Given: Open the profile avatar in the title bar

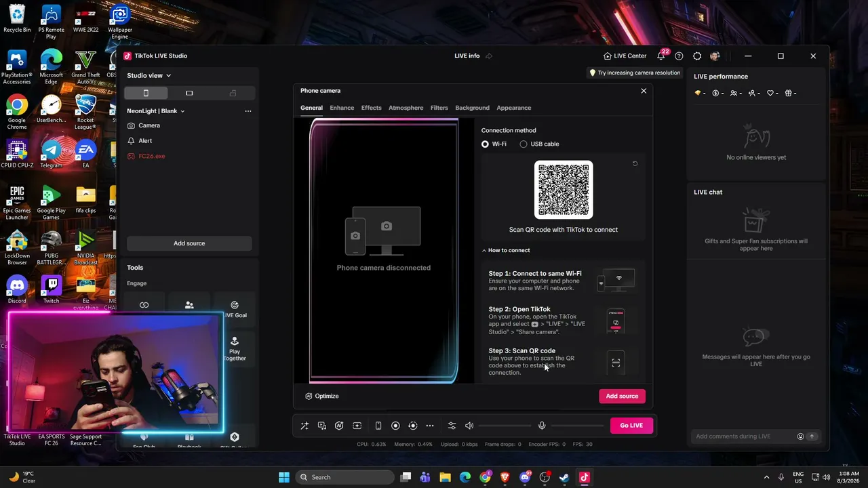Looking at the screenshot, I should pos(715,56).
